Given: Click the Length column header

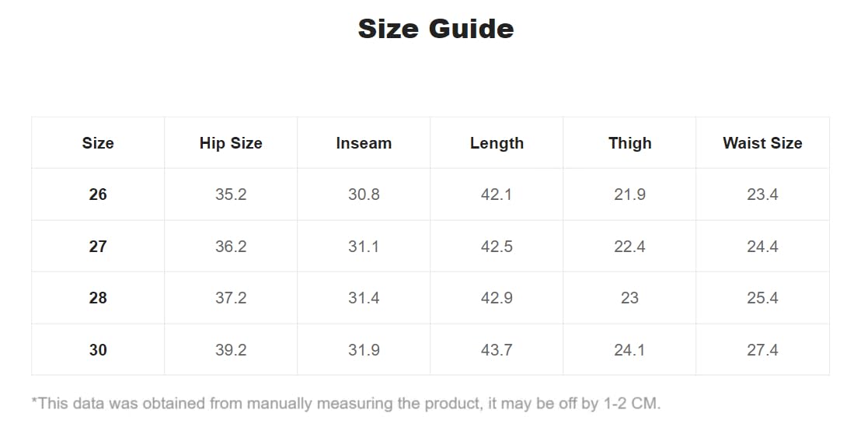Looking at the screenshot, I should coord(497,143).
